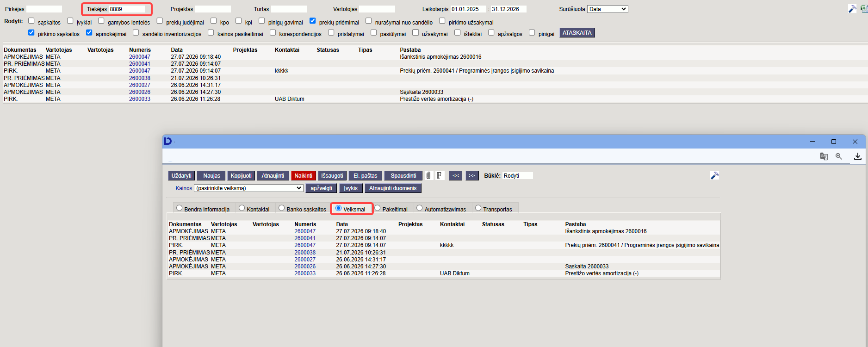The width and height of the screenshot is (868, 347).
Task: Tick kainos pasikeitimai checkbox
Action: 211,32
